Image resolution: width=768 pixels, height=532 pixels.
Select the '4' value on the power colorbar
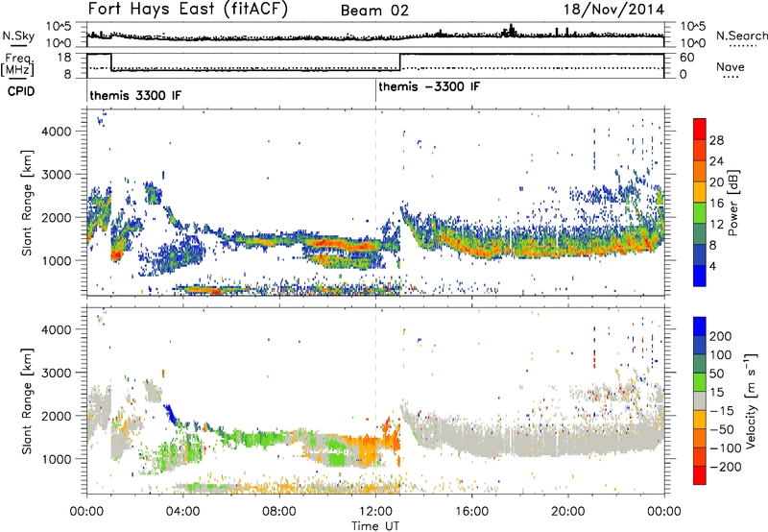pos(713,266)
